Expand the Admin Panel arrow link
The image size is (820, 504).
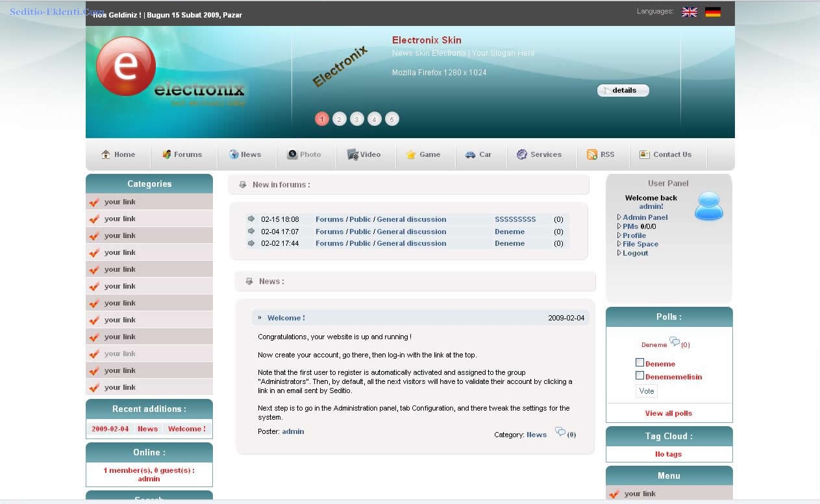click(x=619, y=217)
